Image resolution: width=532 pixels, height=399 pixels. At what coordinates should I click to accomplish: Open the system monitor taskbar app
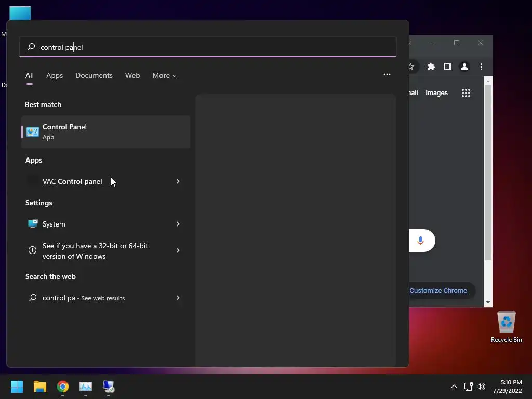tap(86, 387)
